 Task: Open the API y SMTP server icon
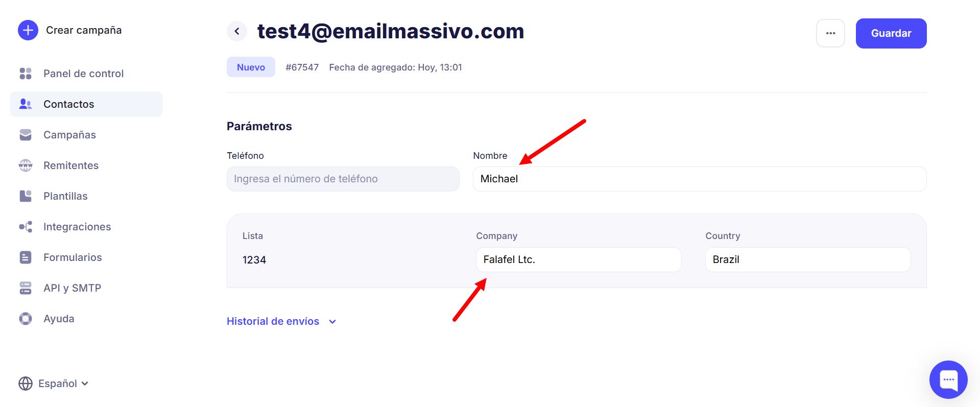26,288
